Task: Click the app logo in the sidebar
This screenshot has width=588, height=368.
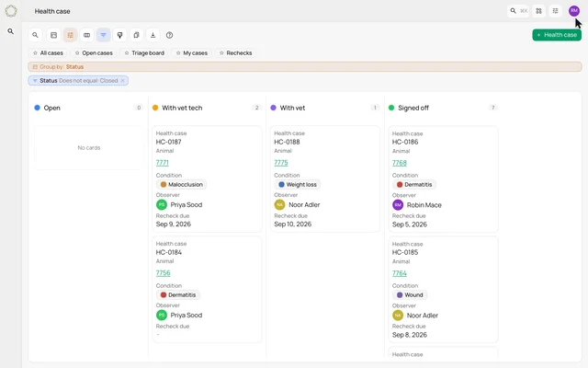Action: coord(11,11)
